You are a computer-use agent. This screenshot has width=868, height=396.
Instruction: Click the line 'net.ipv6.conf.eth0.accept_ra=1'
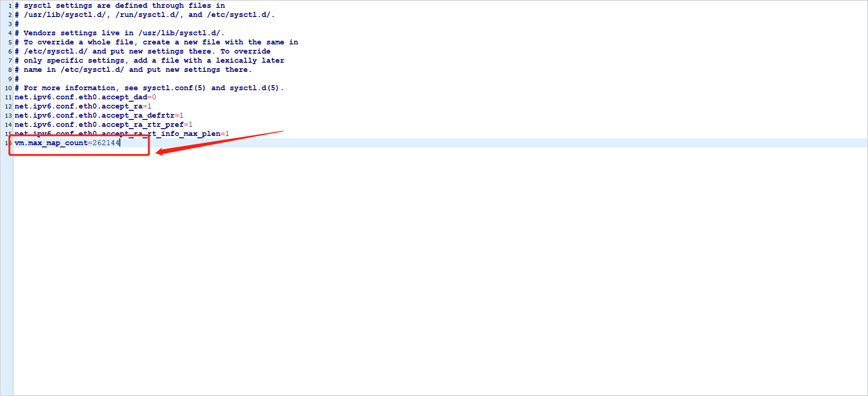pyautogui.click(x=83, y=106)
